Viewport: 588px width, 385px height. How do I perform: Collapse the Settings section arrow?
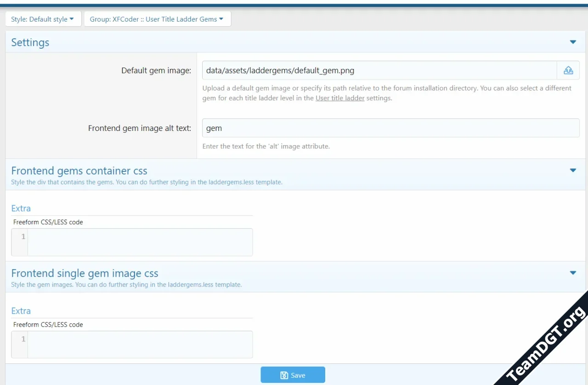pos(573,42)
